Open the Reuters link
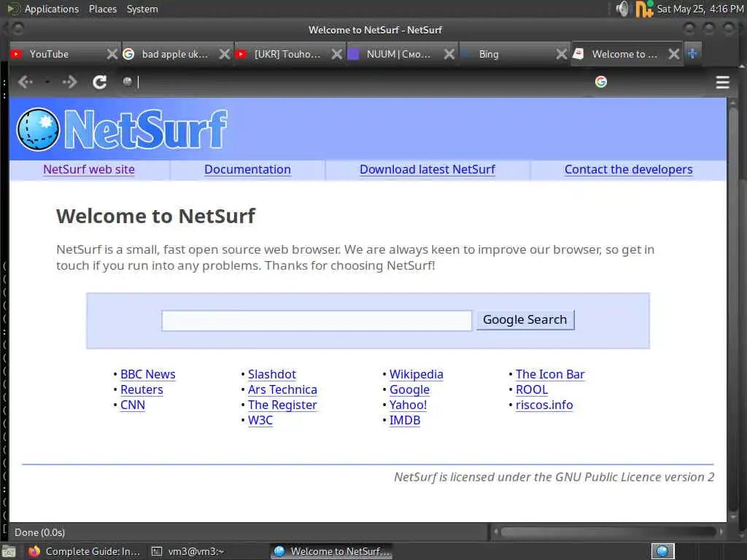 click(142, 389)
